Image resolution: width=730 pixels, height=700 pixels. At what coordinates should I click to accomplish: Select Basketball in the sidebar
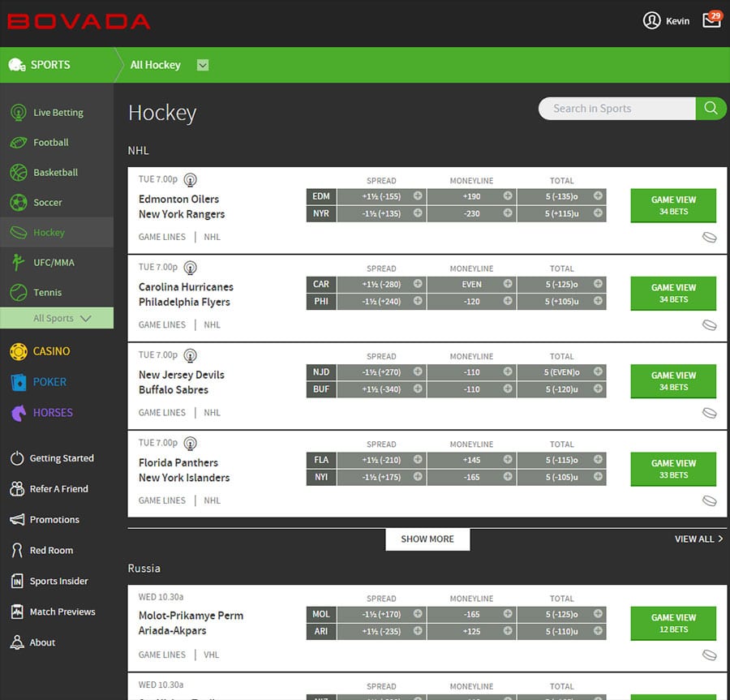(57, 172)
